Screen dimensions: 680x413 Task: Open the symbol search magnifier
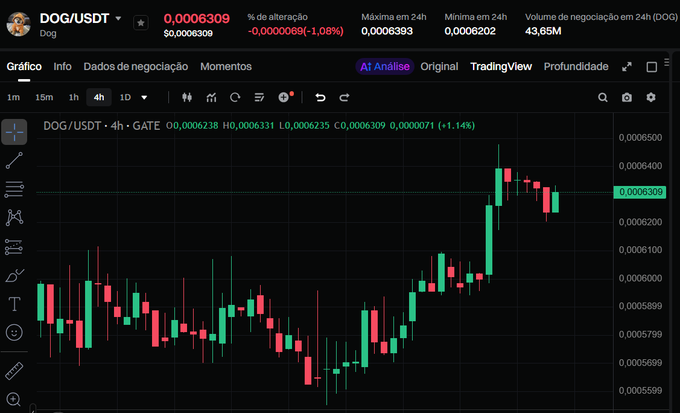click(603, 97)
